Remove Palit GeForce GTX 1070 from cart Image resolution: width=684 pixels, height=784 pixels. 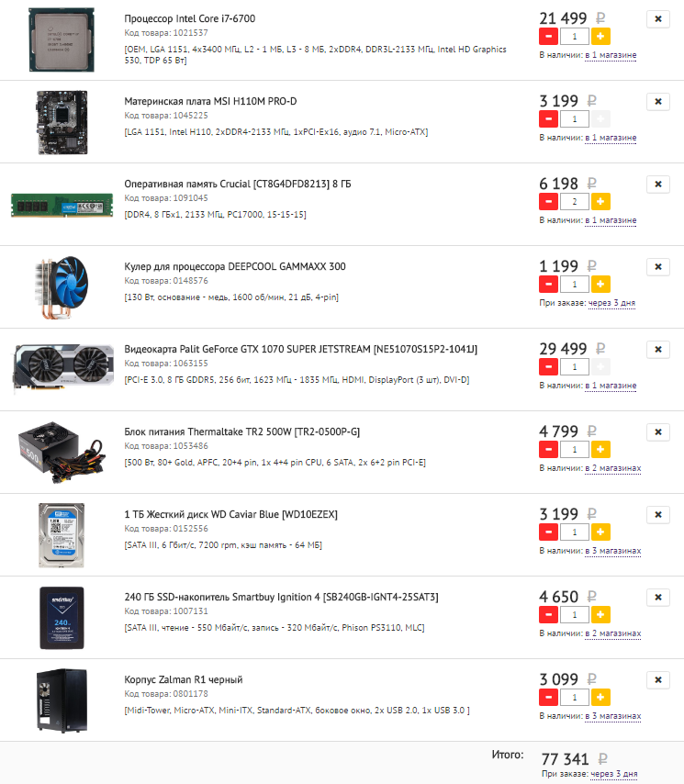tap(658, 350)
